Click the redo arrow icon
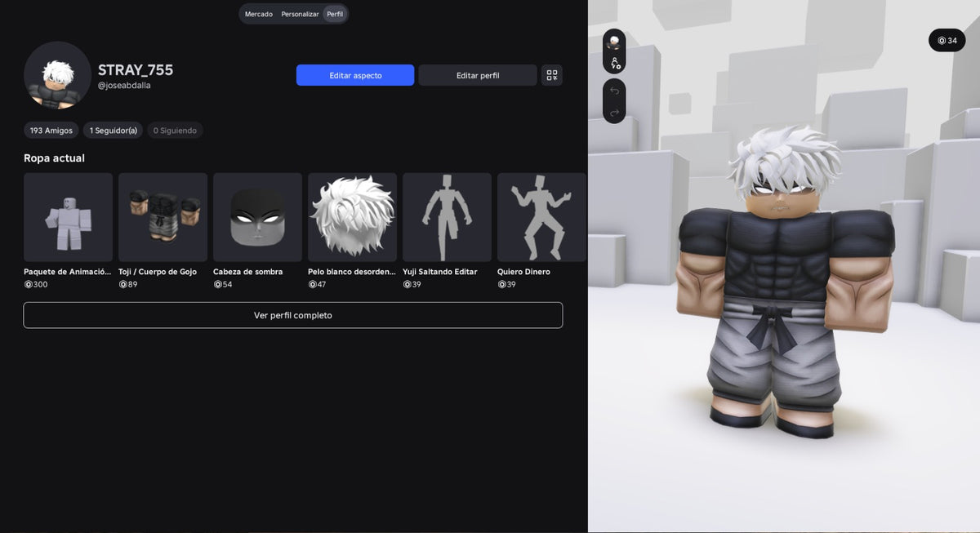This screenshot has width=980, height=533. coord(614,112)
